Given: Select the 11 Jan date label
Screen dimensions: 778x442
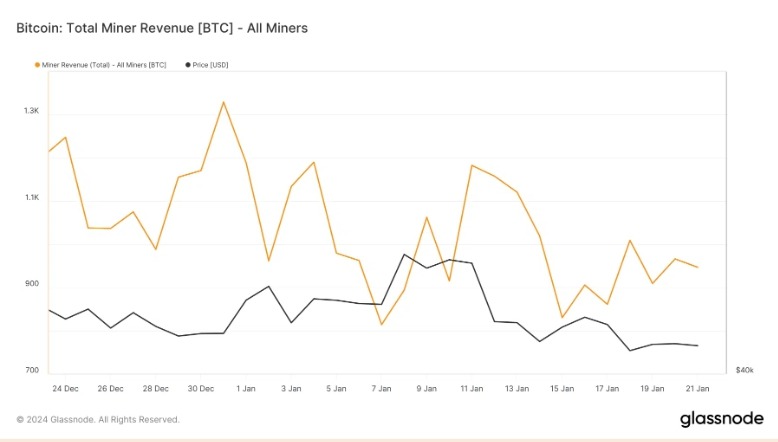Looking at the screenshot, I should click(470, 388).
